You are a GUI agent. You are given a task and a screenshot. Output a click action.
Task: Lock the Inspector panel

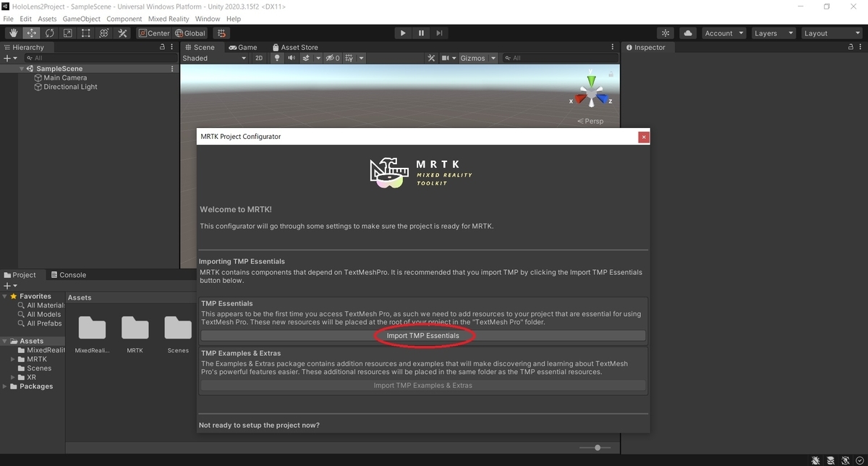851,47
